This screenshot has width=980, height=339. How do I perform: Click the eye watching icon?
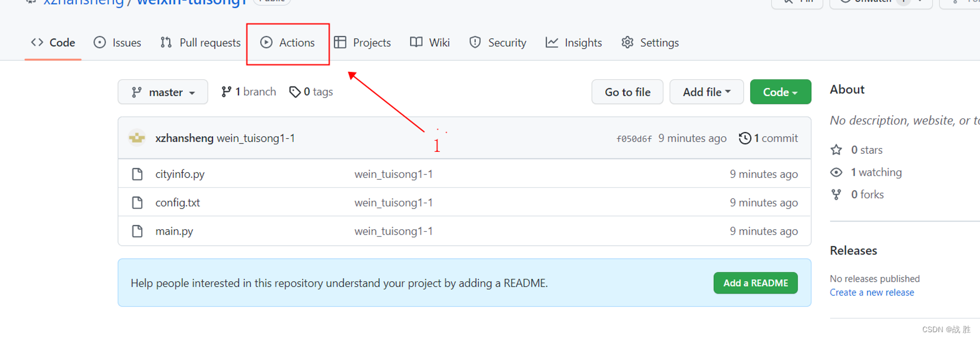coord(836,172)
